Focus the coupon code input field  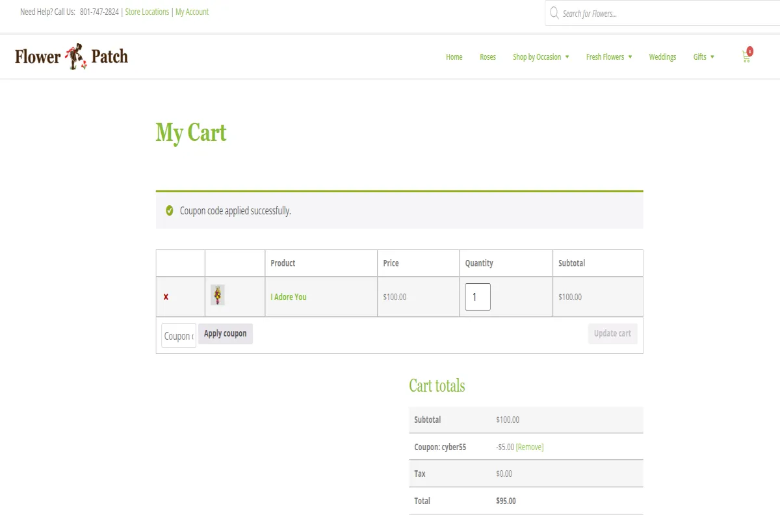[178, 336]
